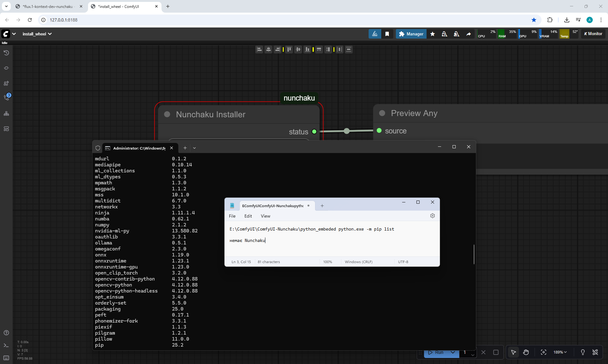The height and width of the screenshot is (364, 608).
Task: Click the fit view icon
Action: 543,352
